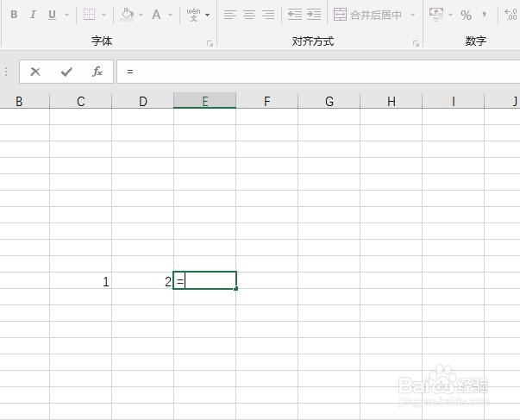Open Merge and Center dropdown arrow

coord(412,15)
